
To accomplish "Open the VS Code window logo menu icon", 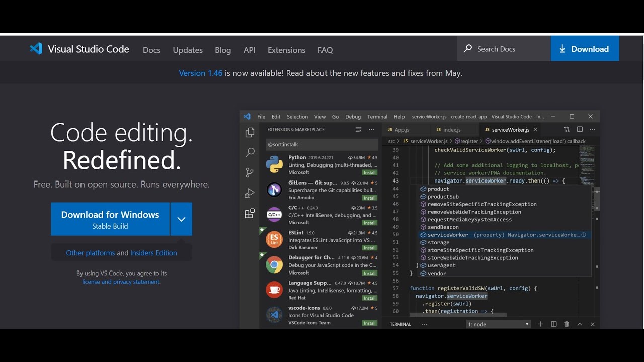I will coord(247,116).
